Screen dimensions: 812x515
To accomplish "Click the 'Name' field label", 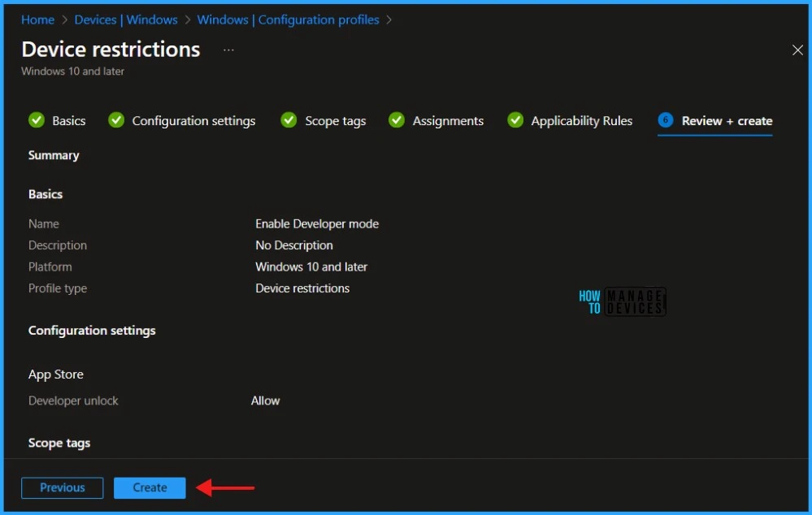I will pyautogui.click(x=44, y=223).
